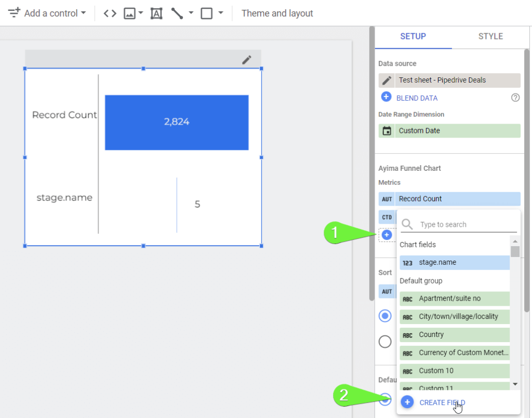This screenshot has height=418, width=532.
Task: Choose the Apartment/suite no field
Action: point(455,299)
